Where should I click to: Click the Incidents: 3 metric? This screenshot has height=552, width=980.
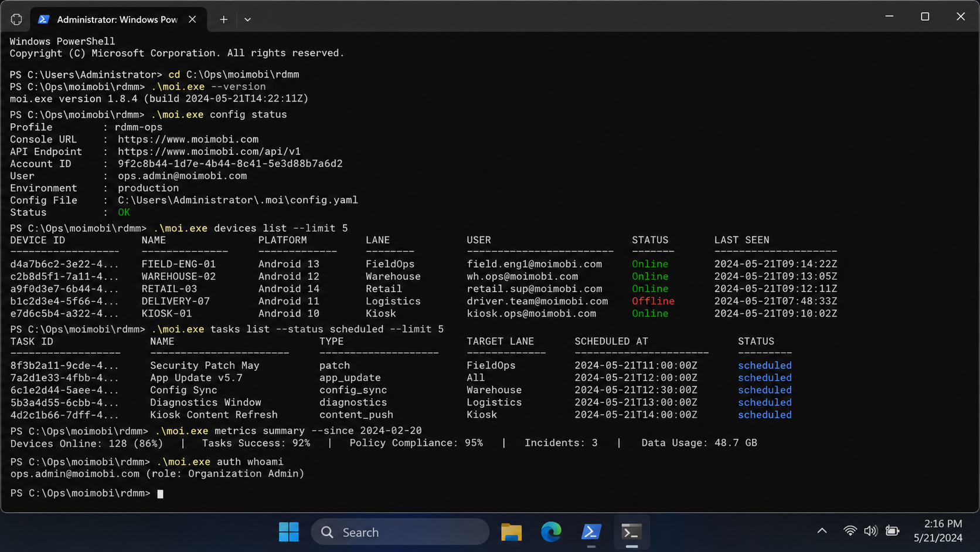561,443
